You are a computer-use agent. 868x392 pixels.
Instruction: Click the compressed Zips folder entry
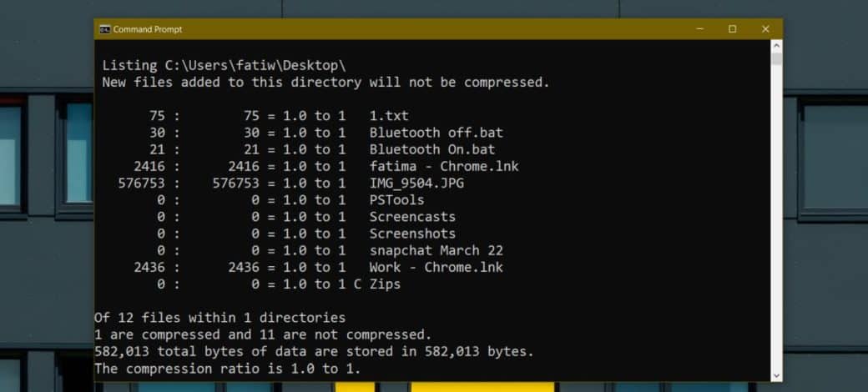click(x=385, y=284)
